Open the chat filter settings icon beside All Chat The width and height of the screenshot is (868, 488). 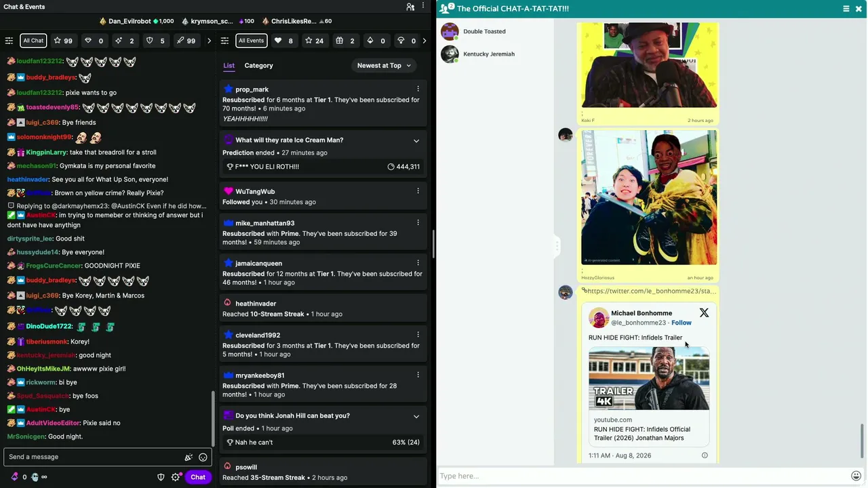point(9,41)
